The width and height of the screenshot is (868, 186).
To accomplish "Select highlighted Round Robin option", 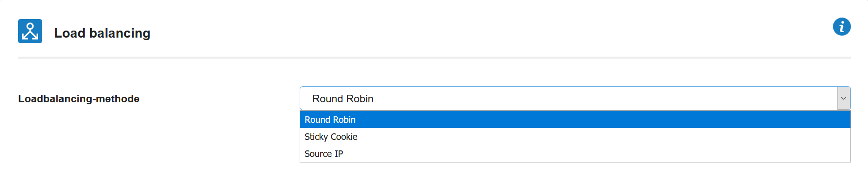I will click(x=575, y=119).
